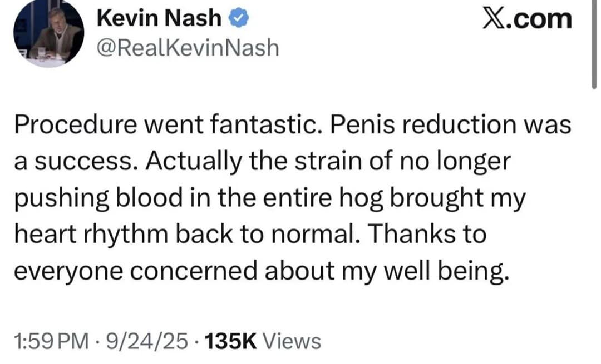This screenshot has height=364, width=601.
Task: Click the blue verified badge
Action: (240, 19)
